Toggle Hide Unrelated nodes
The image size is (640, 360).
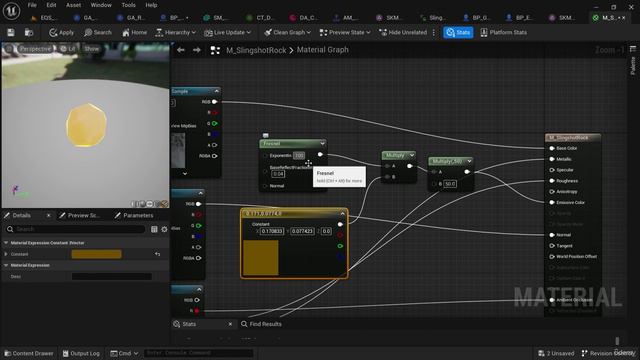click(403, 32)
